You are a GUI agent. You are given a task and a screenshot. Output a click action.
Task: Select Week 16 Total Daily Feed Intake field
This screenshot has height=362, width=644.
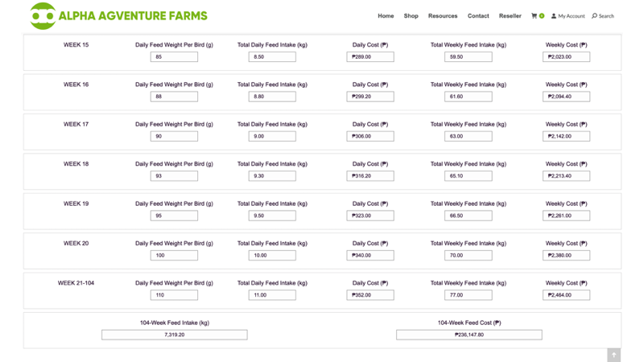point(272,97)
